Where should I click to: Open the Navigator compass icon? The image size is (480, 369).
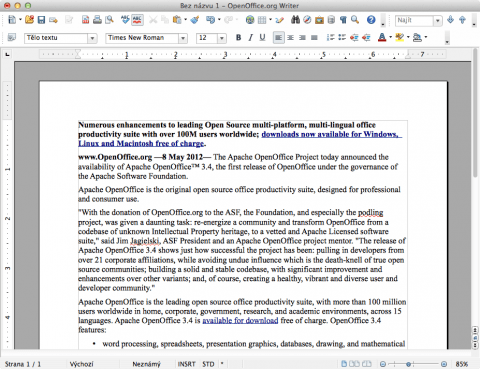click(x=307, y=20)
